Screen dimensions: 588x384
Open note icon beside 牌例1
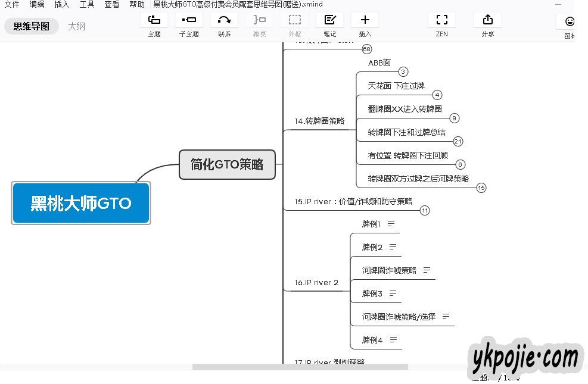pyautogui.click(x=391, y=224)
